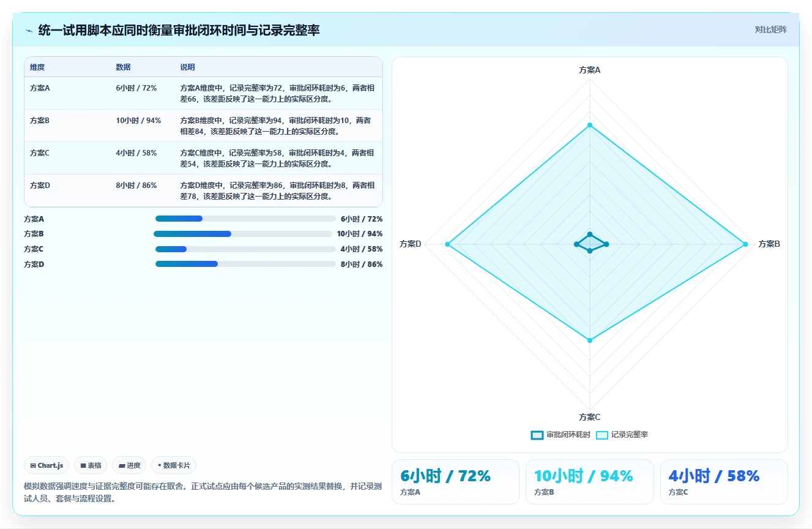This screenshot has width=812, height=529.
Task: Click the footer note starting 模拟数据强调速度
Action: click(x=203, y=492)
